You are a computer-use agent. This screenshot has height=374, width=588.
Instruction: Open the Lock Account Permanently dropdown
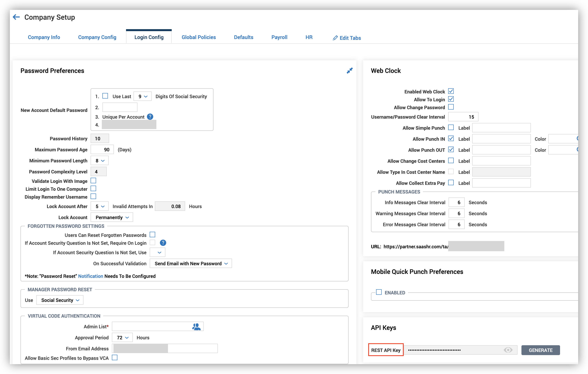coord(112,217)
